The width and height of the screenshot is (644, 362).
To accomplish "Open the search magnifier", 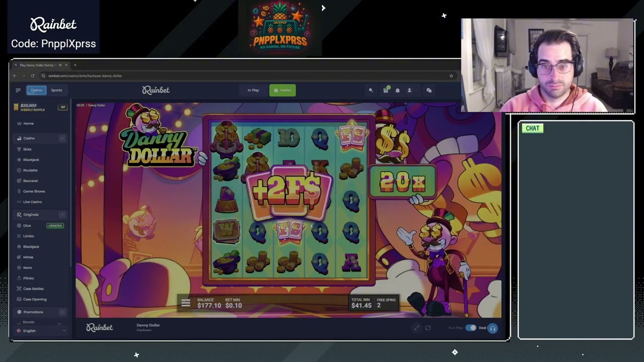I will click(371, 90).
